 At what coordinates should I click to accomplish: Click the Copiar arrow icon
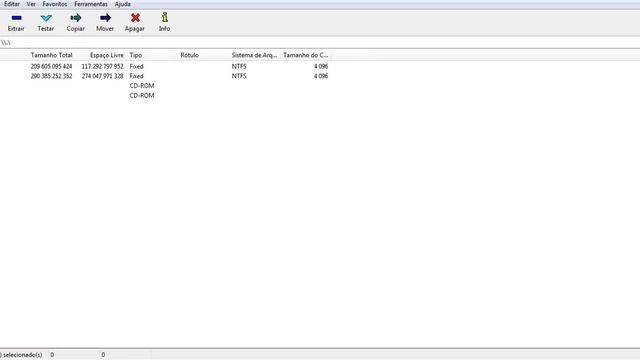76,18
